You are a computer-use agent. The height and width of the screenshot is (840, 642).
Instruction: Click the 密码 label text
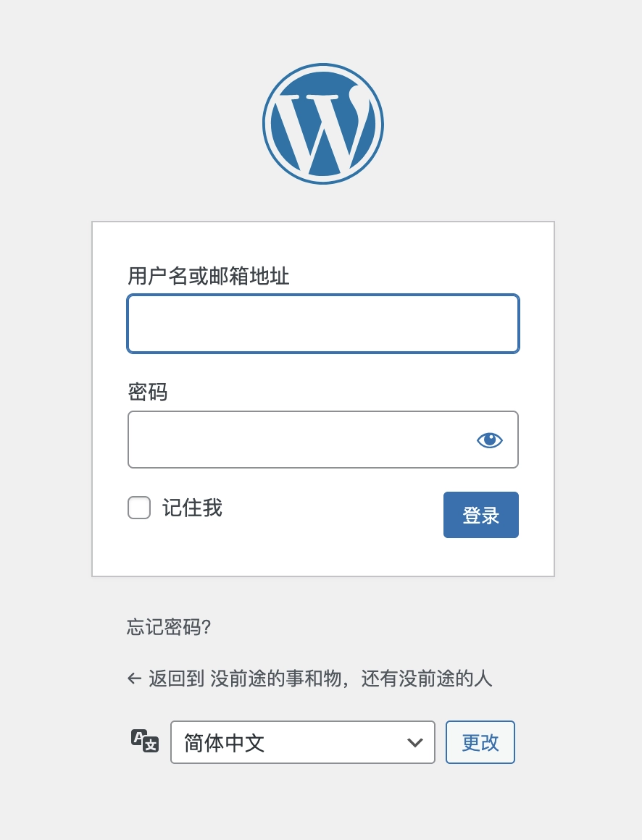click(147, 392)
